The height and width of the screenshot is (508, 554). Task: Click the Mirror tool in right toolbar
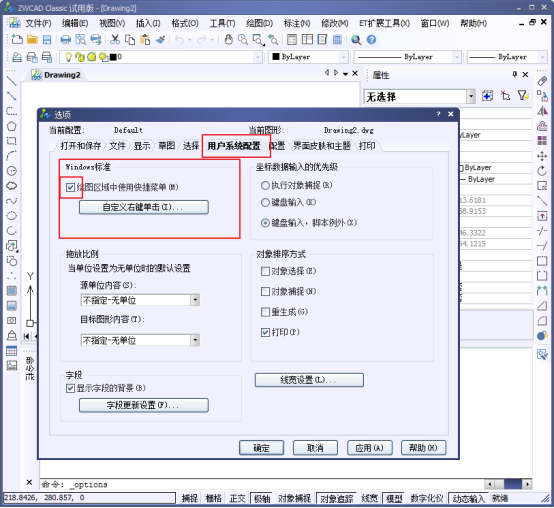542,111
